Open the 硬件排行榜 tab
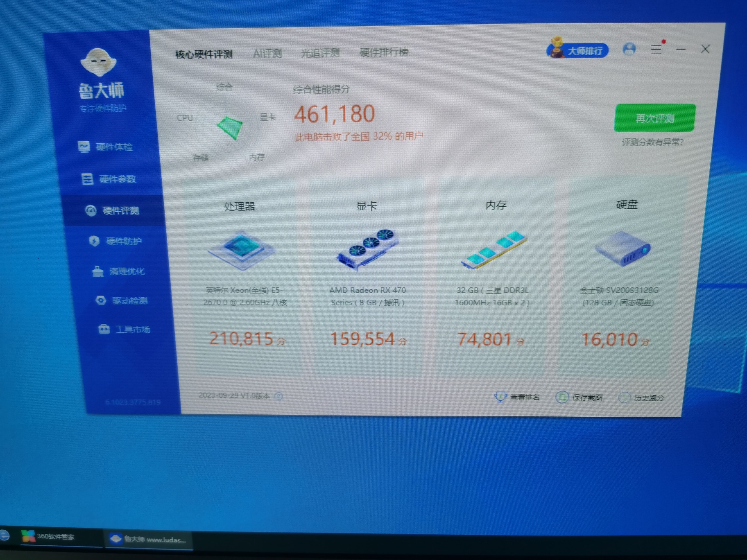747x560 pixels. coord(384,52)
